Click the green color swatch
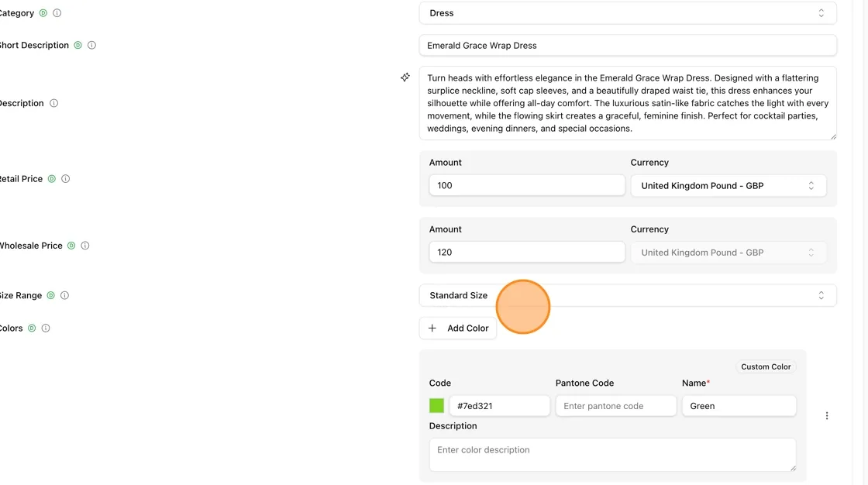 pyautogui.click(x=437, y=406)
